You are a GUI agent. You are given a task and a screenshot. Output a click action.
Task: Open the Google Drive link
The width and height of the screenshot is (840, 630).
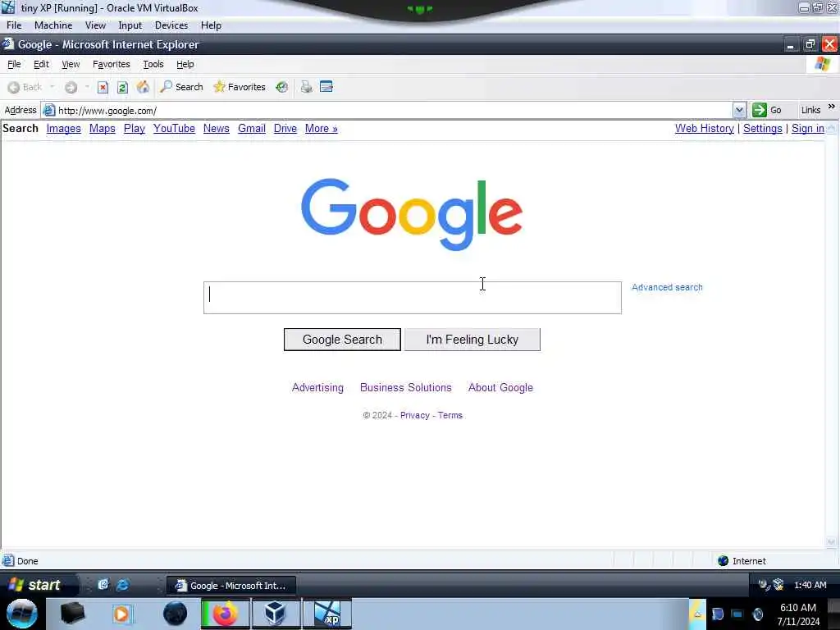click(285, 129)
